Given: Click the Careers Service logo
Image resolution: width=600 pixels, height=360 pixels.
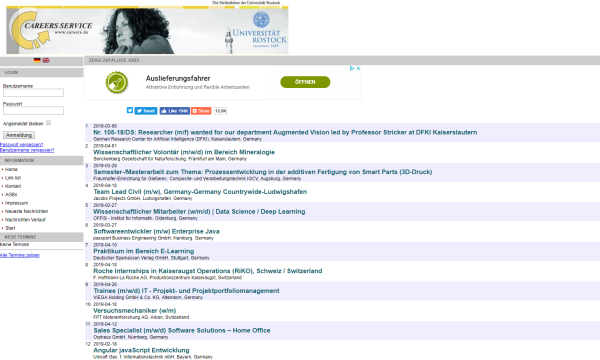Looking at the screenshot, I should [52, 31].
